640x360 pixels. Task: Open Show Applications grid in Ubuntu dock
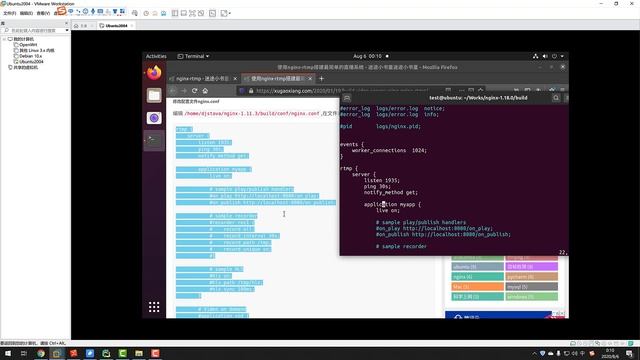pos(154,307)
